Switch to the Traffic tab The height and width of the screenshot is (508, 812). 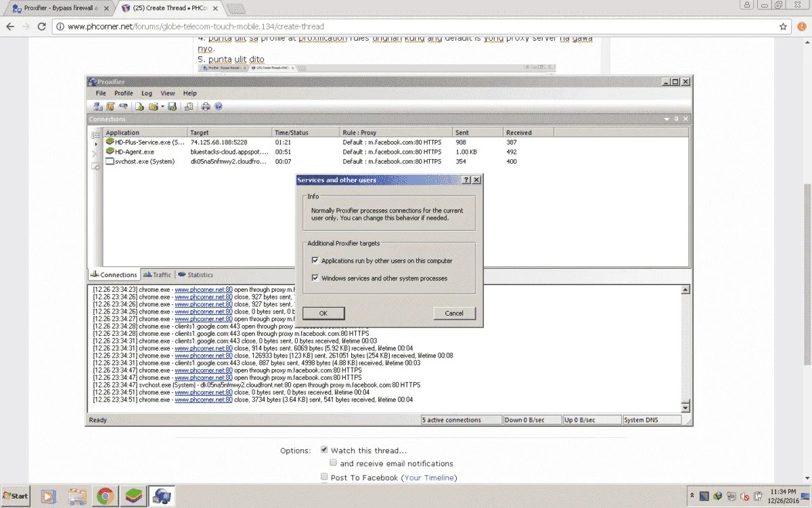(x=157, y=275)
